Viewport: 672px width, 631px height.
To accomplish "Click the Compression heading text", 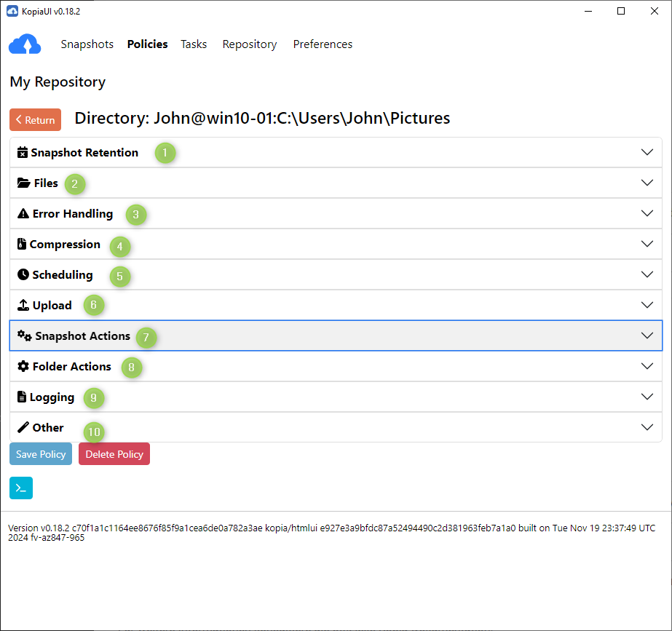I will (65, 244).
